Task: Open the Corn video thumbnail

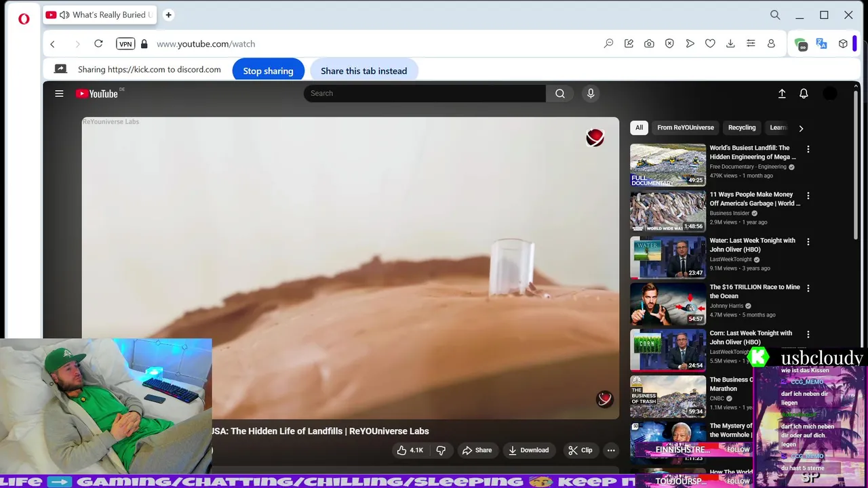Action: [668, 350]
